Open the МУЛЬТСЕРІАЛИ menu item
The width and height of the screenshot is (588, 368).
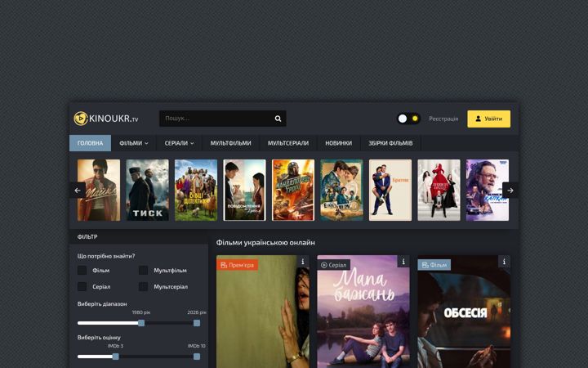(288, 143)
